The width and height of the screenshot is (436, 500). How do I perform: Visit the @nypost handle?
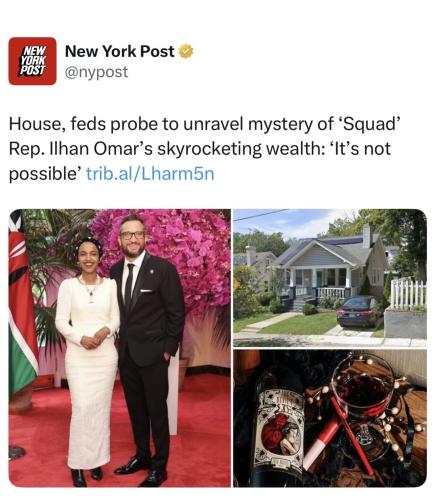[96, 72]
